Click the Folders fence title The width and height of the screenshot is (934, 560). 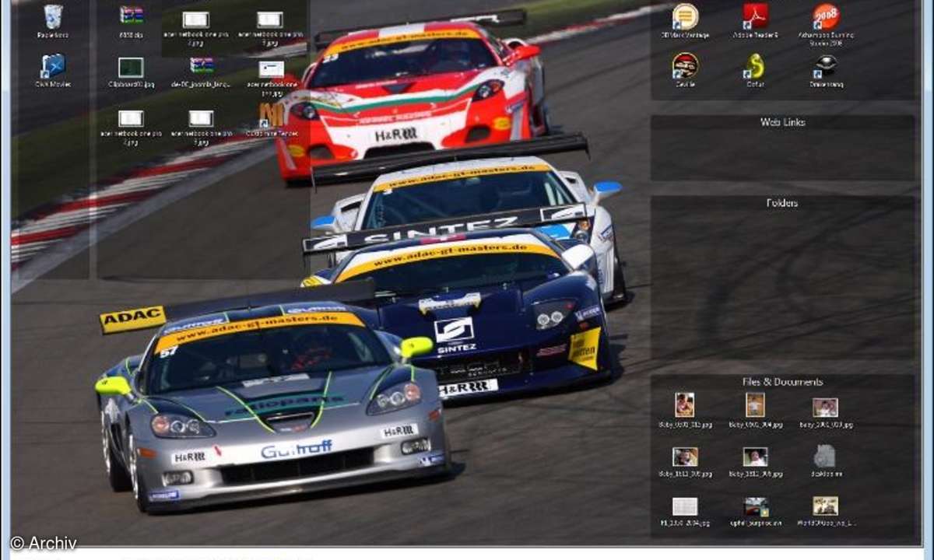782,203
